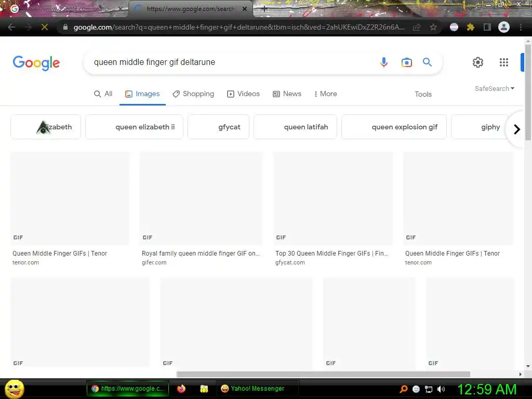Click the browser back arrow

(x=11, y=27)
